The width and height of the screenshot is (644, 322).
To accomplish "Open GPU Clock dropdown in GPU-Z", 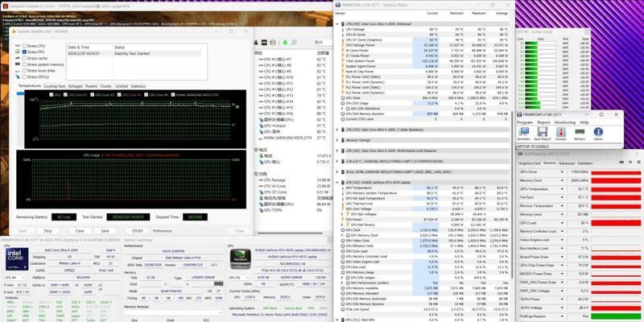I will 562,171.
